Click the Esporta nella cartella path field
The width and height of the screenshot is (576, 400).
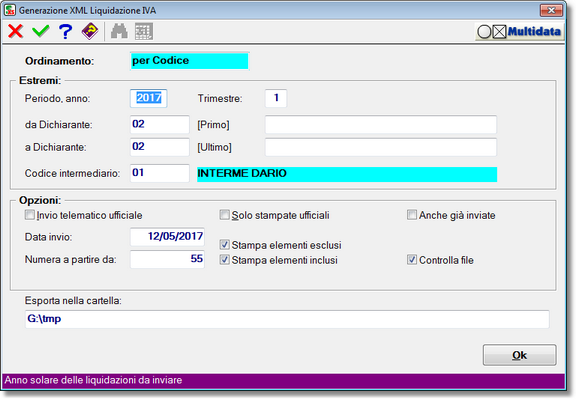287,319
